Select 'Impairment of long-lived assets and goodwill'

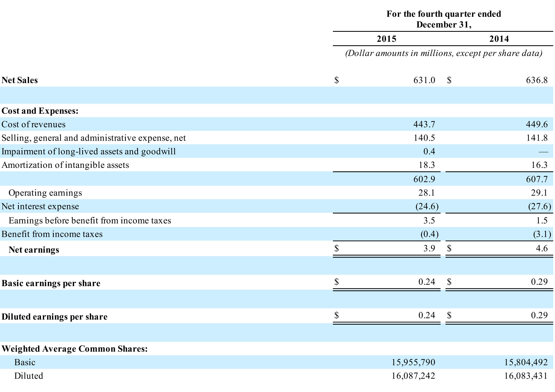pos(89,151)
